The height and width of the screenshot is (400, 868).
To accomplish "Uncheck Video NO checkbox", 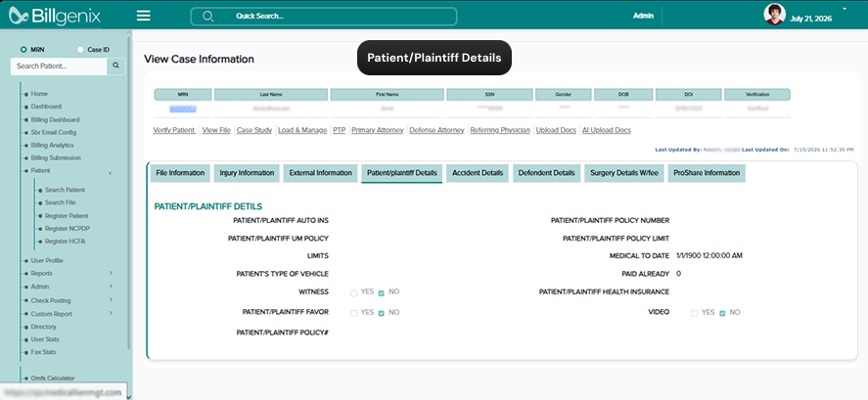I will coord(722,313).
